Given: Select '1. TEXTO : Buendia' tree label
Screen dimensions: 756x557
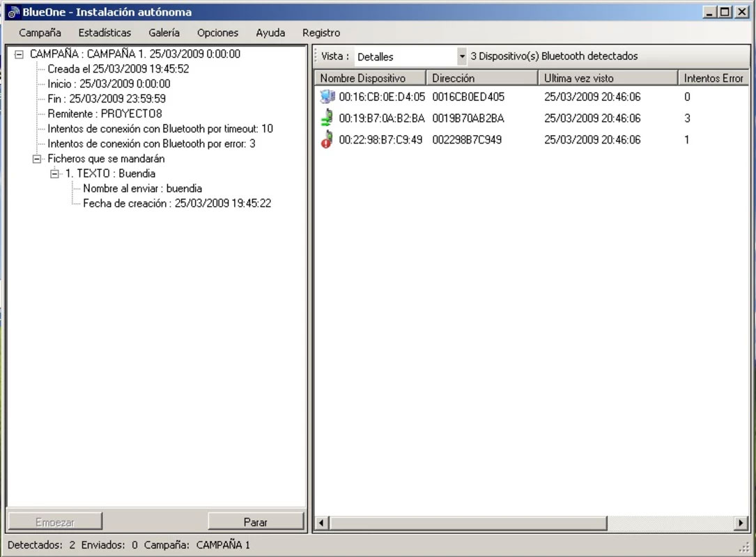Looking at the screenshot, I should pos(110,173).
